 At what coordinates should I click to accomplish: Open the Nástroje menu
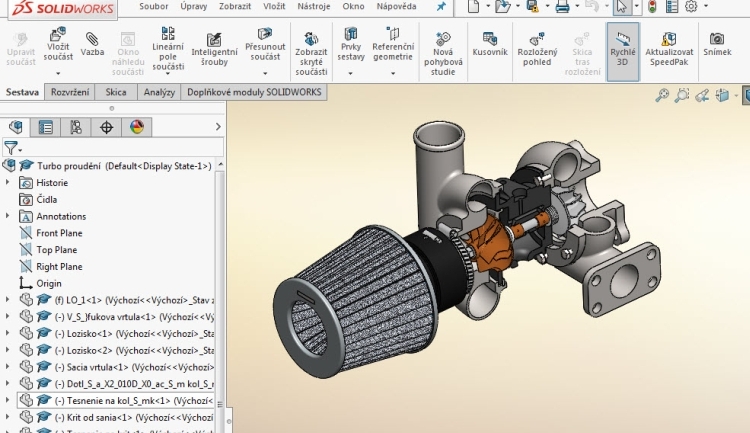click(x=314, y=7)
